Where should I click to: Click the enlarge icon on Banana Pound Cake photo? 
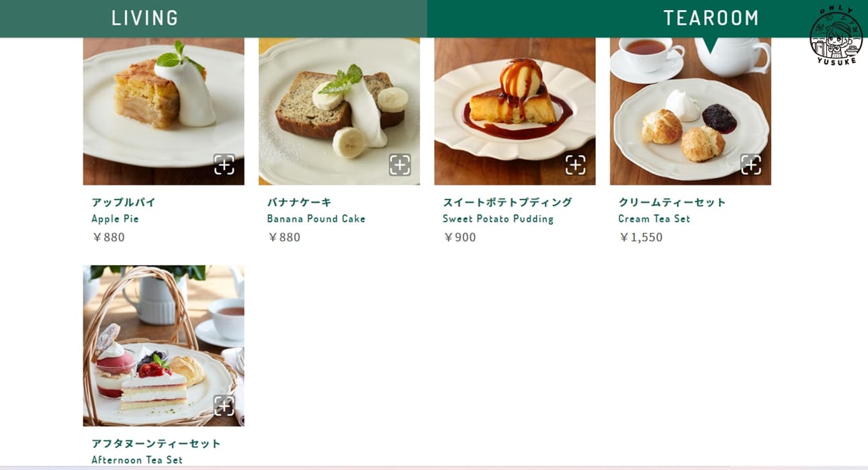400,164
